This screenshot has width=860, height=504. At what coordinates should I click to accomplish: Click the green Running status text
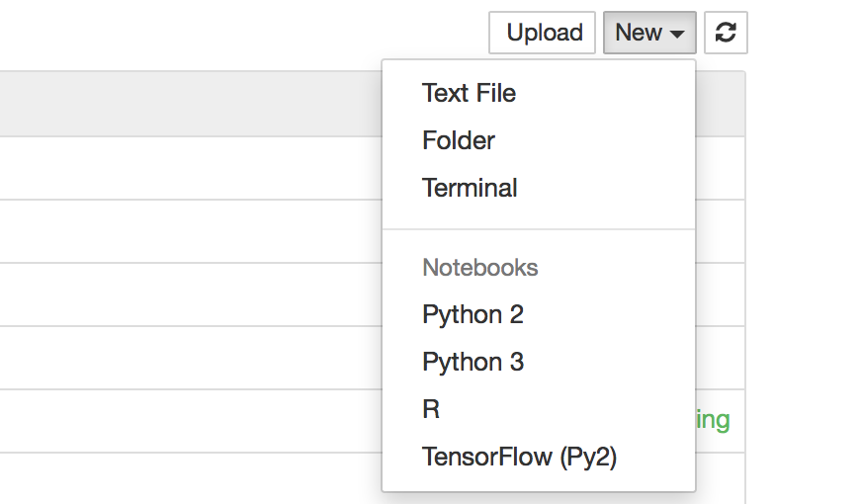pyautogui.click(x=714, y=420)
